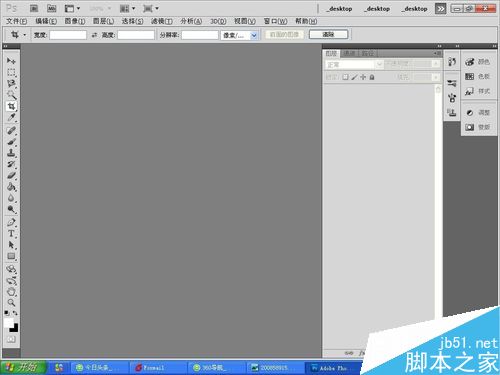Click the 清除 button
Image resolution: width=500 pixels, height=375 pixels.
point(328,34)
